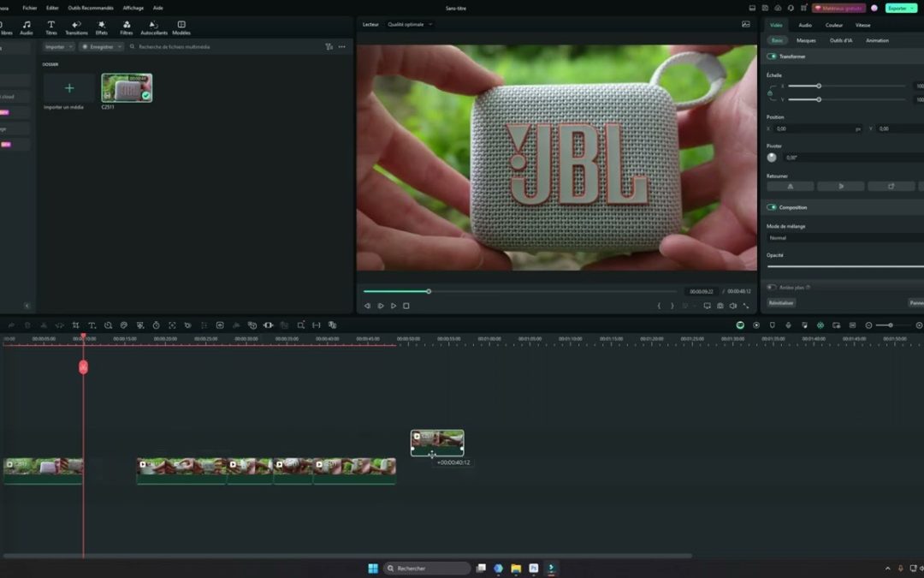Open the Importer dropdown
924x578 pixels.
58,46
